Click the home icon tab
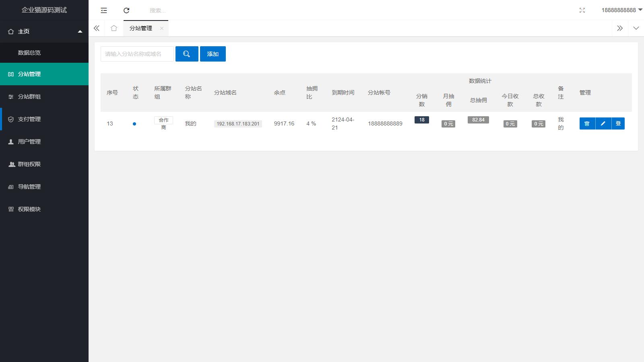This screenshot has width=644, height=362. point(114,28)
